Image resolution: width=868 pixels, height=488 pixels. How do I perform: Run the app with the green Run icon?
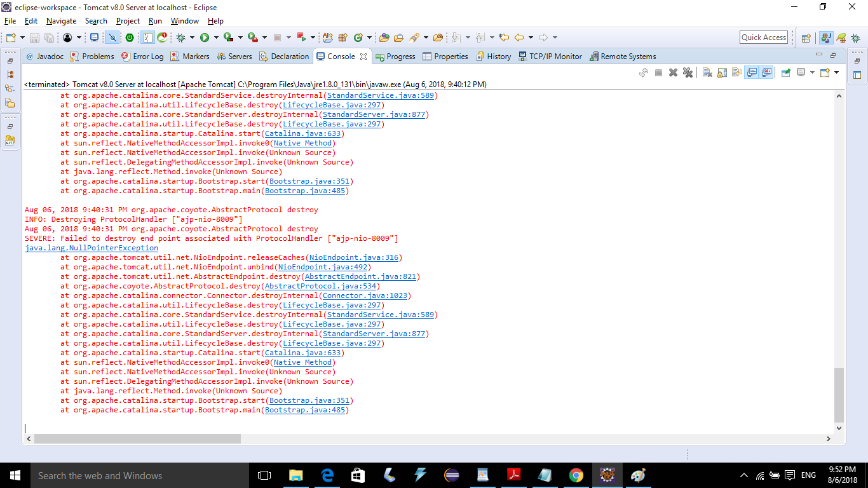[205, 36]
